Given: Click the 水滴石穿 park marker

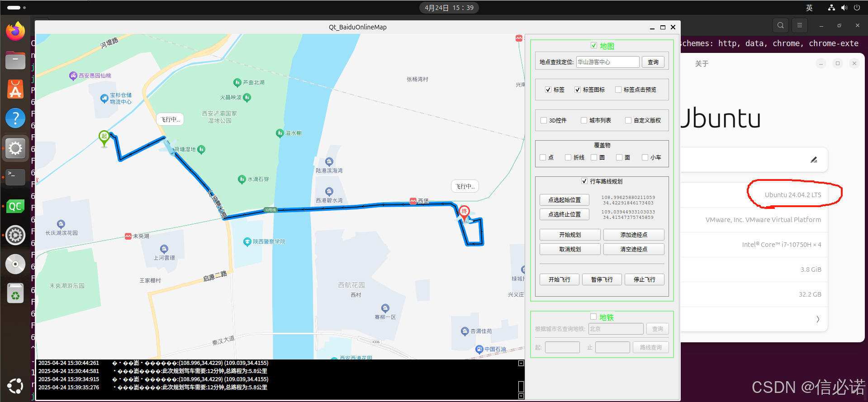Looking at the screenshot, I should click(x=242, y=179).
